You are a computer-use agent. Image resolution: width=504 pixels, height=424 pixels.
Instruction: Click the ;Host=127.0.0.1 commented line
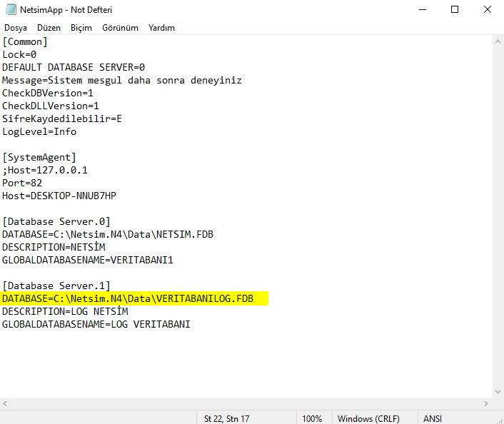45,171
